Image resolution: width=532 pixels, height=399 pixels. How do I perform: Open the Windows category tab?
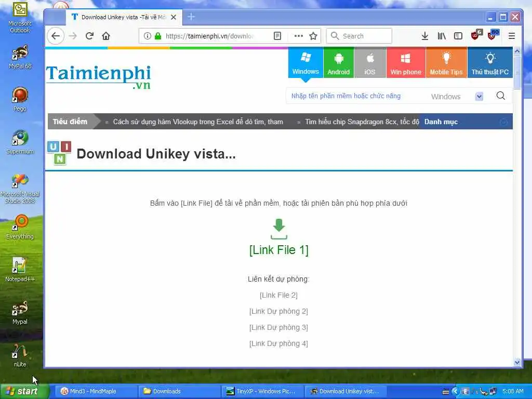(x=305, y=63)
